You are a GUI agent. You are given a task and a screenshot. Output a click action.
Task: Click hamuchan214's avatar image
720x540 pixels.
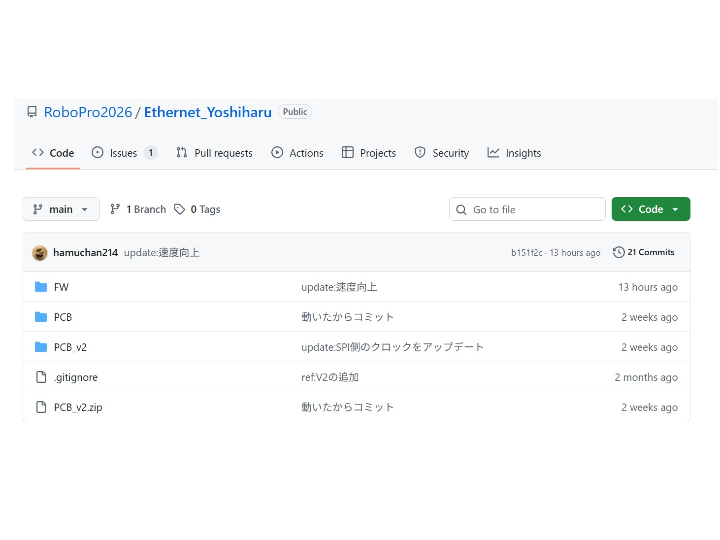pos(40,253)
